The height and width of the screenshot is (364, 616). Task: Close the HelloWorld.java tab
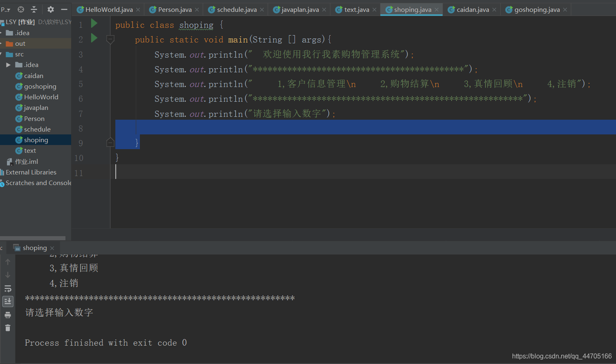138,10
